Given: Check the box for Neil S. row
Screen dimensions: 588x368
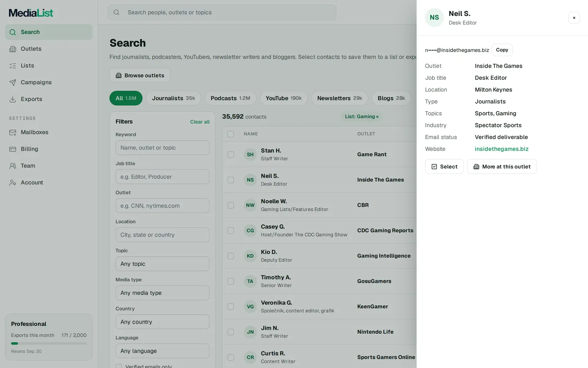Looking at the screenshot, I should (231, 180).
